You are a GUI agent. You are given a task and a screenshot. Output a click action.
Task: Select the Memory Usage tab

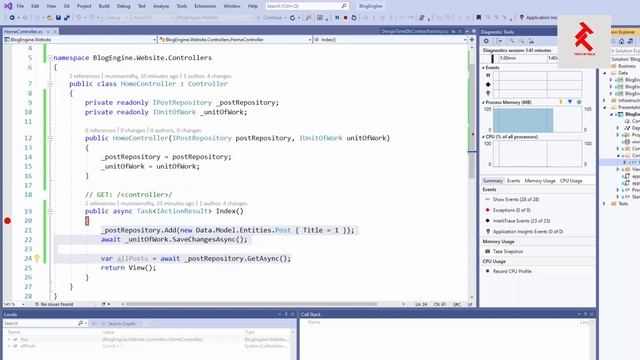pyautogui.click(x=540, y=181)
